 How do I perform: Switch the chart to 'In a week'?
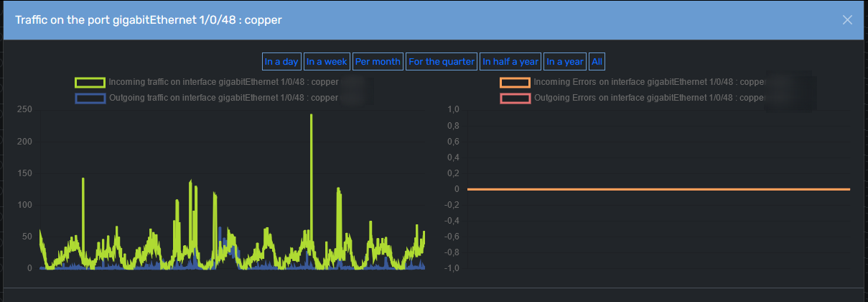(x=327, y=62)
